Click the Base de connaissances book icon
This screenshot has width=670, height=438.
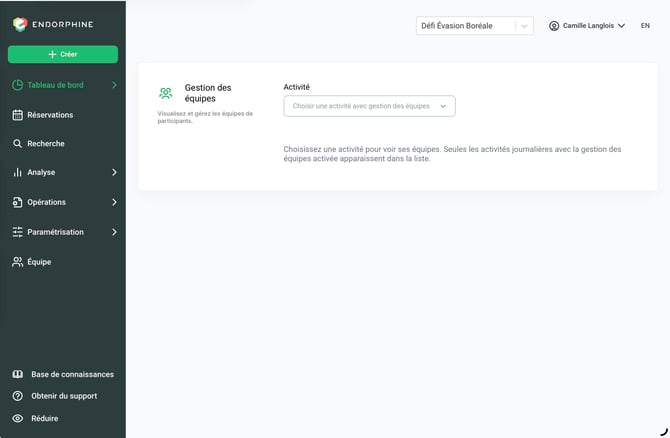tap(18, 374)
